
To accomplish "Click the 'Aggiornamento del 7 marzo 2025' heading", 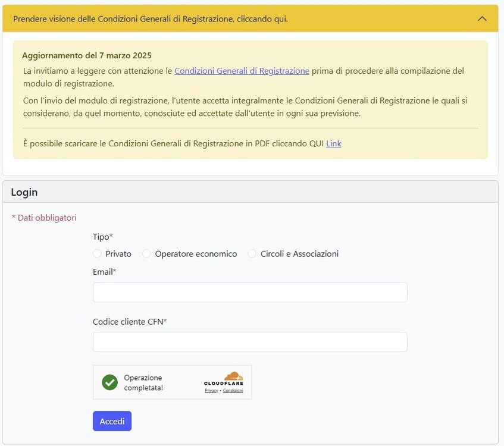I will click(87, 55).
